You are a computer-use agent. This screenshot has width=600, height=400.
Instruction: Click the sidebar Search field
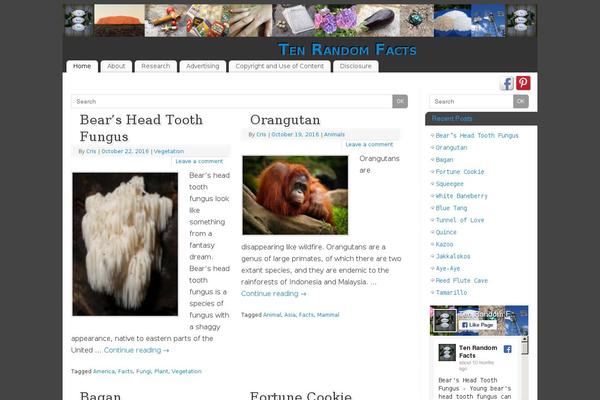click(x=471, y=101)
